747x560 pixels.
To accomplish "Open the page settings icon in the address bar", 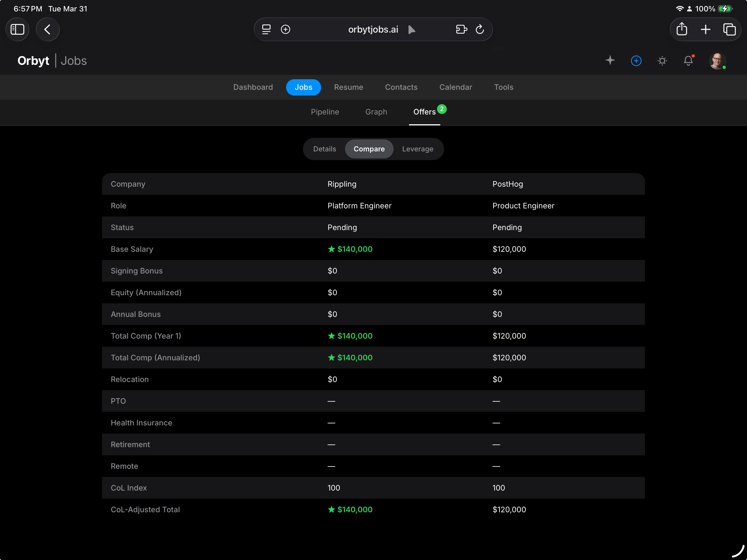I will click(x=266, y=29).
